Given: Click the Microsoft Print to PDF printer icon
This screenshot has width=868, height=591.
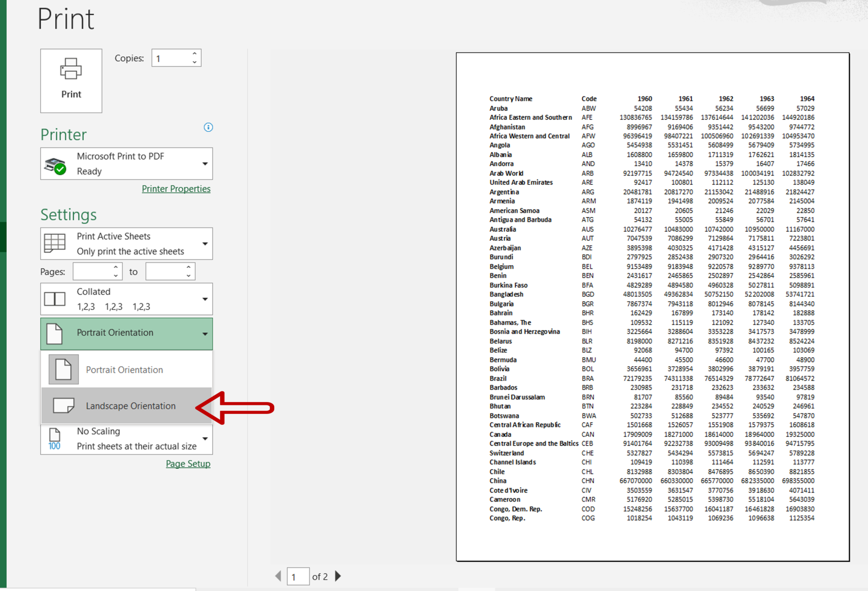Looking at the screenshot, I should pyautogui.click(x=55, y=164).
